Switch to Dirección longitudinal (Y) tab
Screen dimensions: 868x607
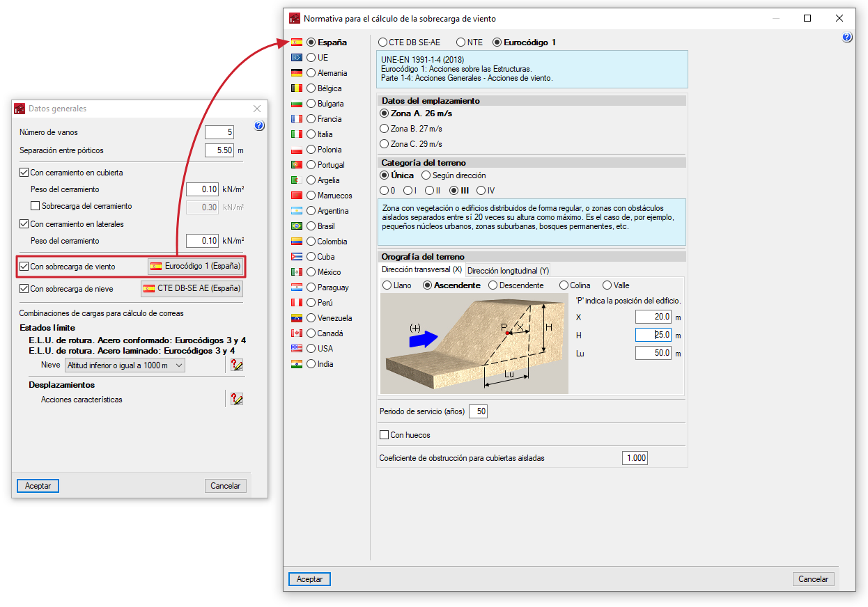(x=508, y=270)
